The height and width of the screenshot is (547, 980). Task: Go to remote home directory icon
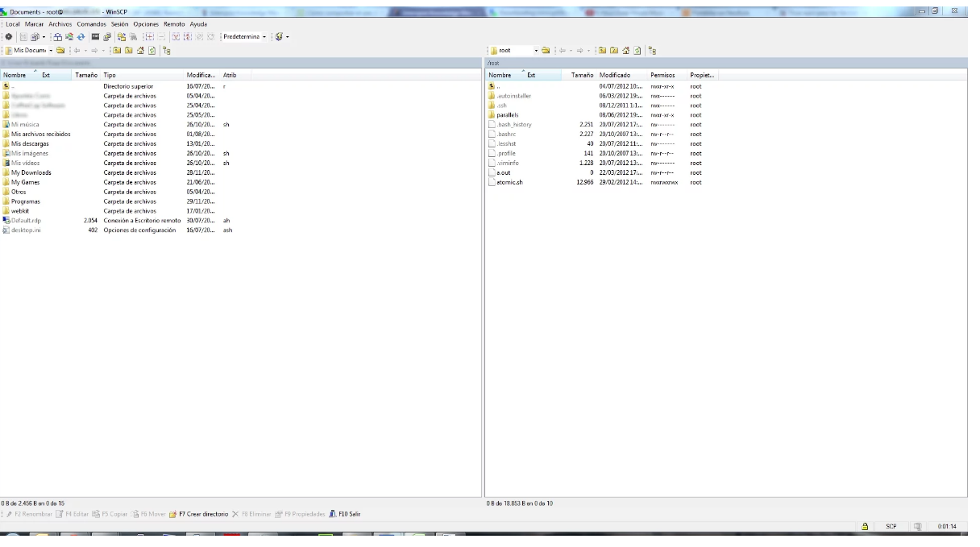pyautogui.click(x=625, y=50)
